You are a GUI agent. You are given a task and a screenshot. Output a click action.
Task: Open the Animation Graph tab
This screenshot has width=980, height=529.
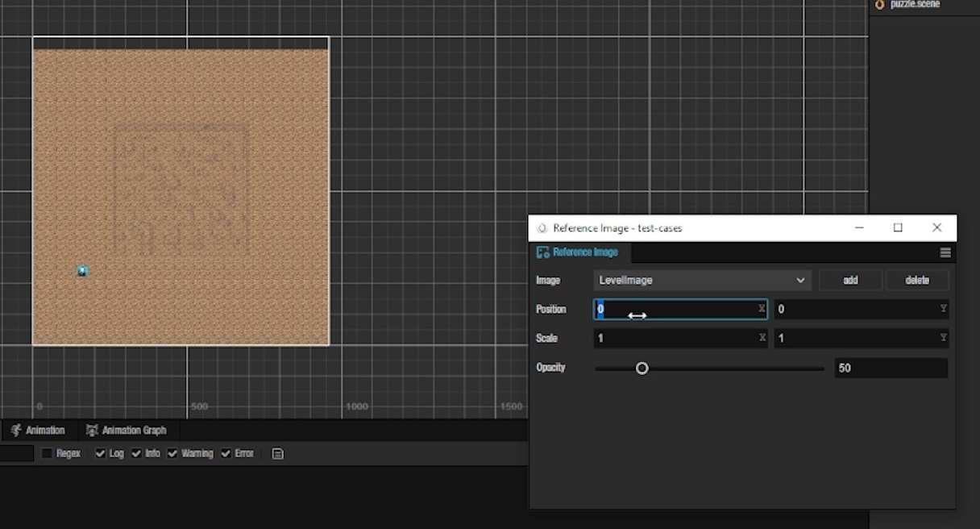pos(126,431)
